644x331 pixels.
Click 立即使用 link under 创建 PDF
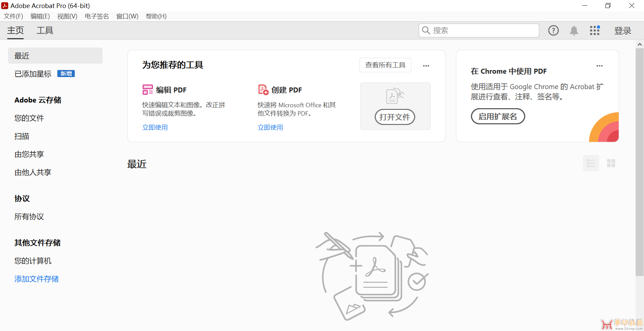point(270,127)
